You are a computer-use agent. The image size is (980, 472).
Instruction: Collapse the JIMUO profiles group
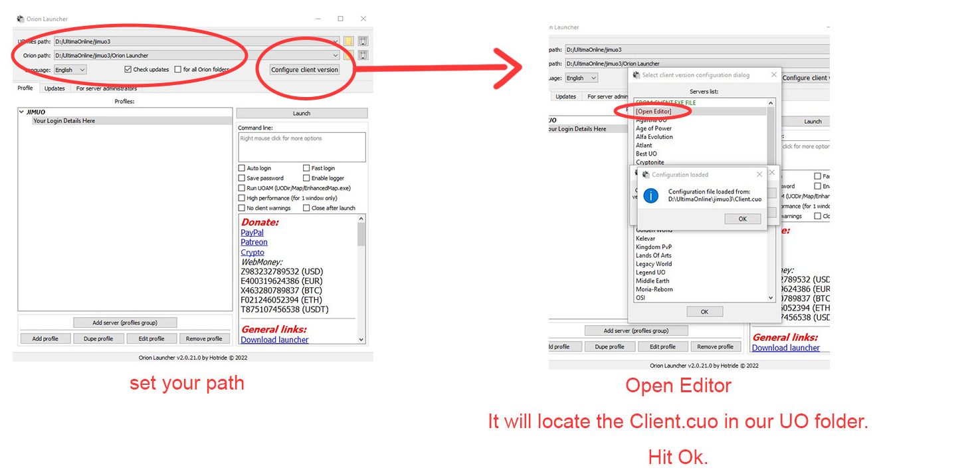[x=22, y=112]
